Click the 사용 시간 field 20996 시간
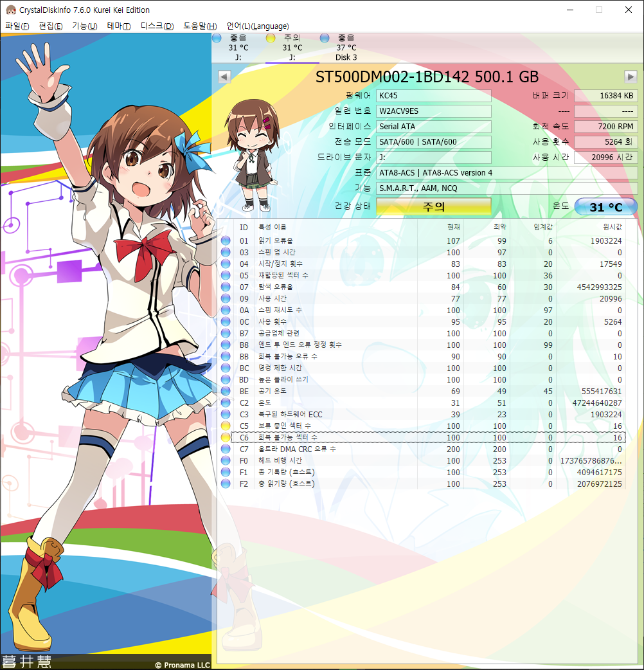 pos(606,158)
